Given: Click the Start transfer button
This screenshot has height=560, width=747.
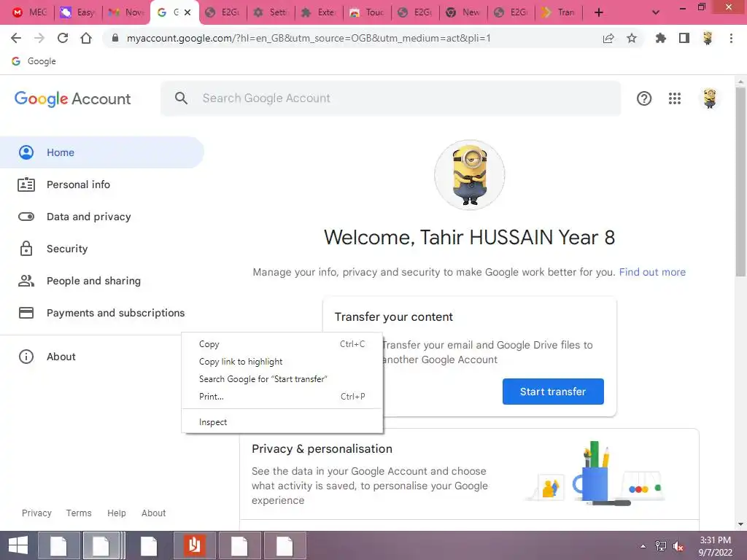Looking at the screenshot, I should [553, 392].
